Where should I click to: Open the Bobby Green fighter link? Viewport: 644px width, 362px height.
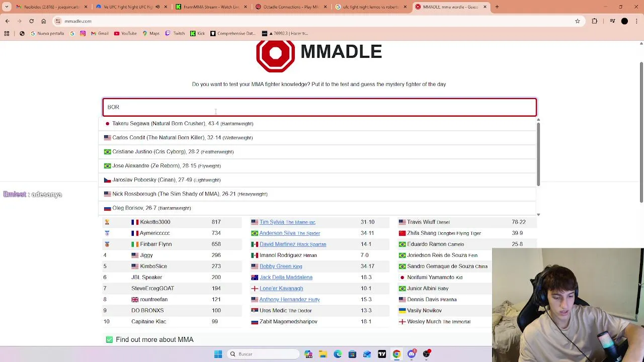pyautogui.click(x=281, y=266)
